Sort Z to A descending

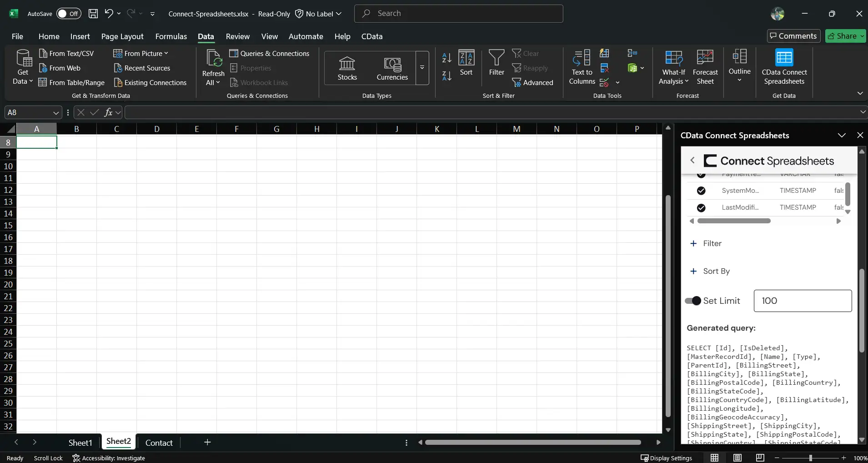click(x=447, y=76)
